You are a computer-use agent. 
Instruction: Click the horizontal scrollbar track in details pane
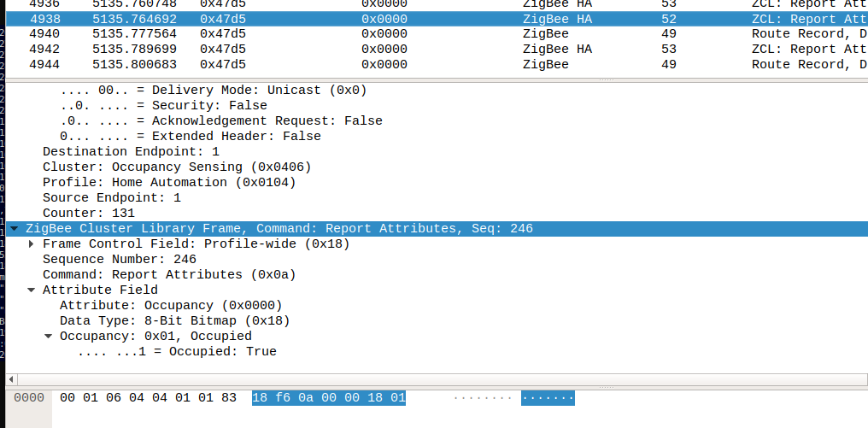442,380
